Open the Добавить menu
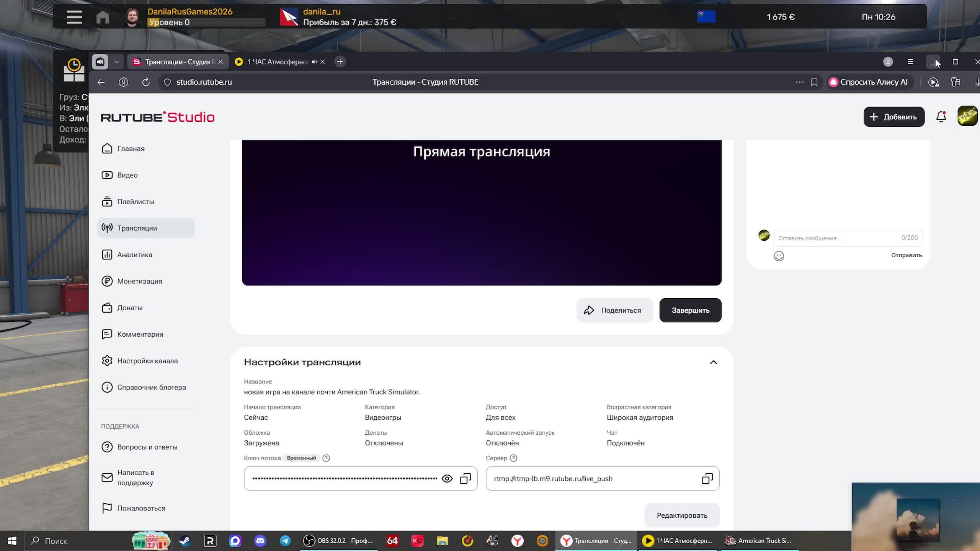The width and height of the screenshot is (980, 551). (x=894, y=117)
